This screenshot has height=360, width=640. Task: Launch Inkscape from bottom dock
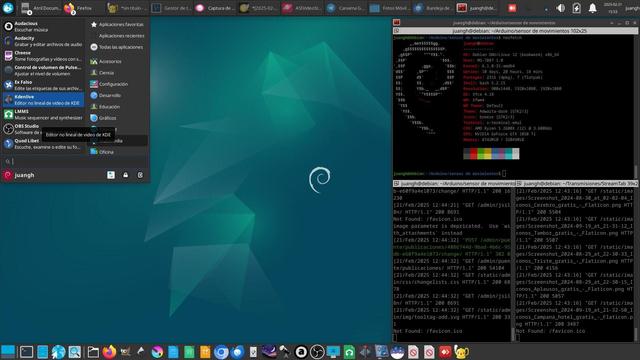pyautogui.click(x=141, y=352)
